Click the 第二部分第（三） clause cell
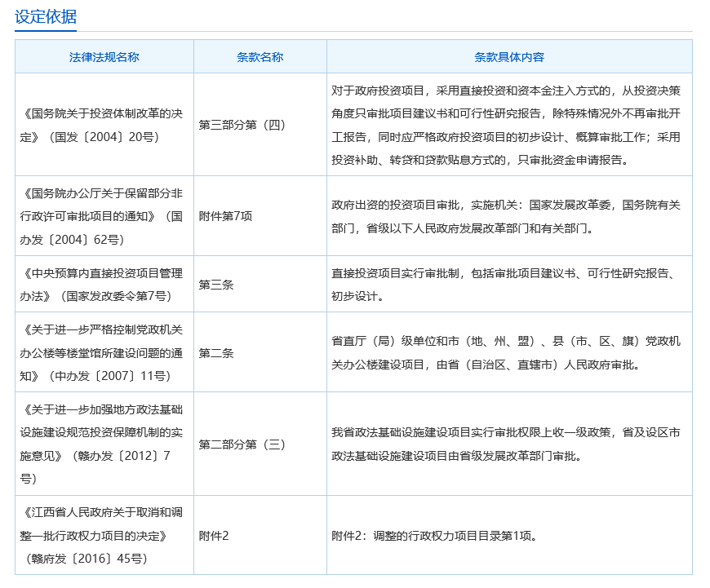Image resolution: width=710 pixels, height=588 pixels. pos(242,444)
